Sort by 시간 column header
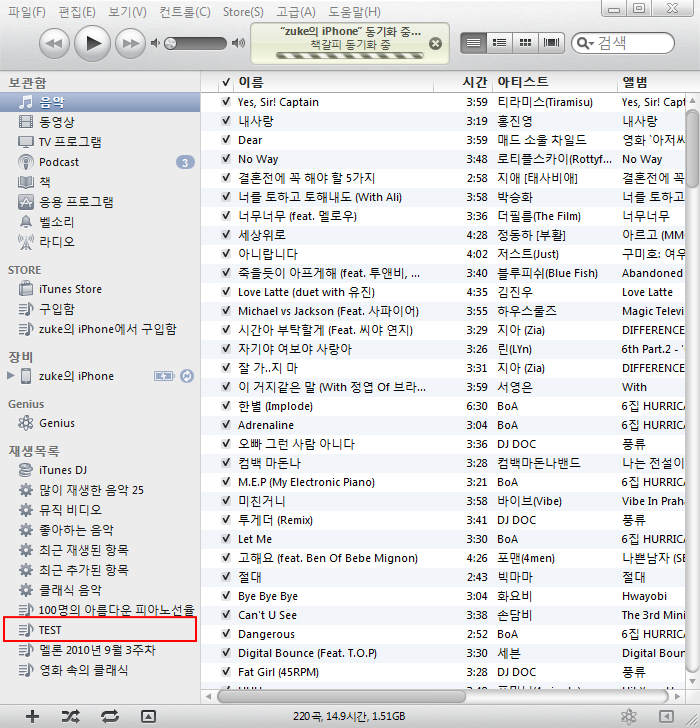Image resolution: width=700 pixels, height=728 pixels. 463,82
